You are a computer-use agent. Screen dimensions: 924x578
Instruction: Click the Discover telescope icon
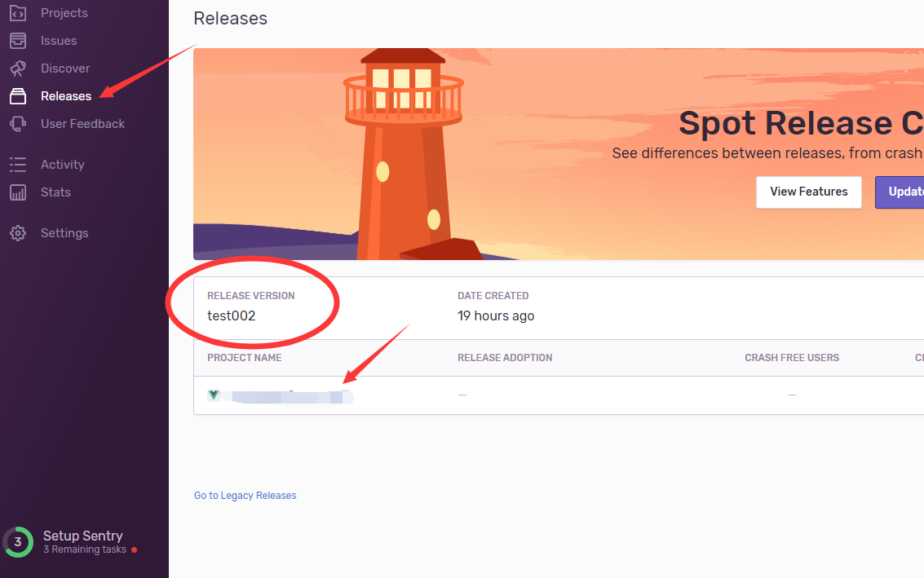pos(18,68)
